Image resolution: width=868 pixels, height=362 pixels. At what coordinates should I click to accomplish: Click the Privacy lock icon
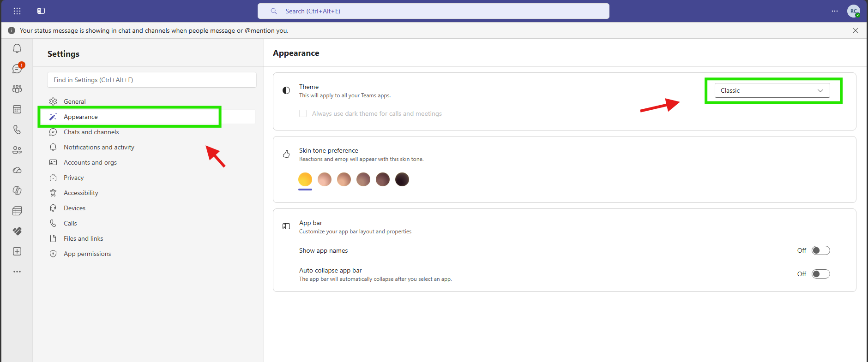click(x=53, y=178)
